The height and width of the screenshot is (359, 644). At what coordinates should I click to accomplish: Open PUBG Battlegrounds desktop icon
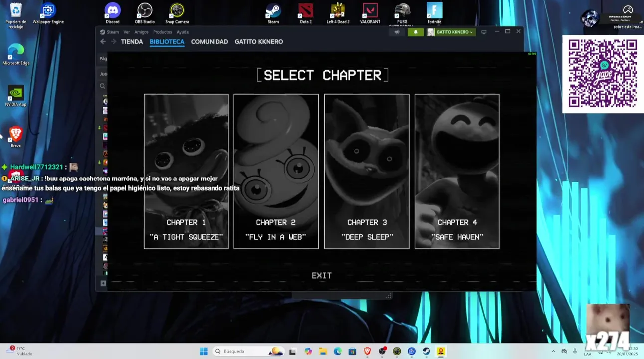402,13
